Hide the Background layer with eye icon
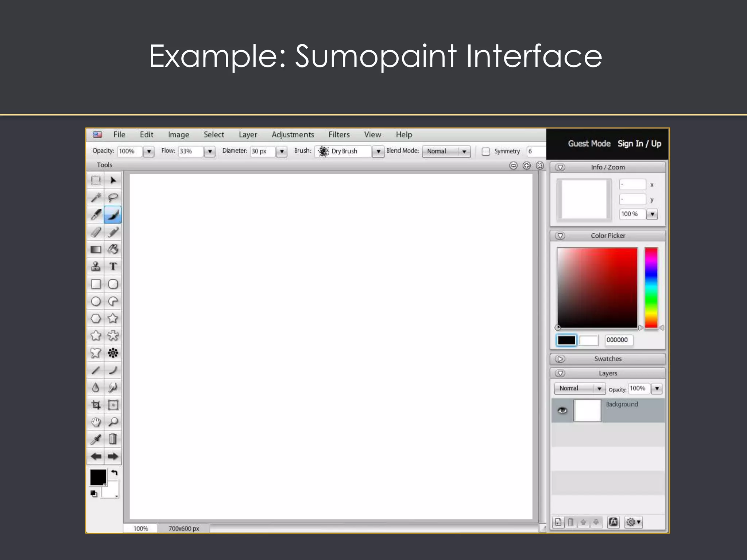 [562, 411]
